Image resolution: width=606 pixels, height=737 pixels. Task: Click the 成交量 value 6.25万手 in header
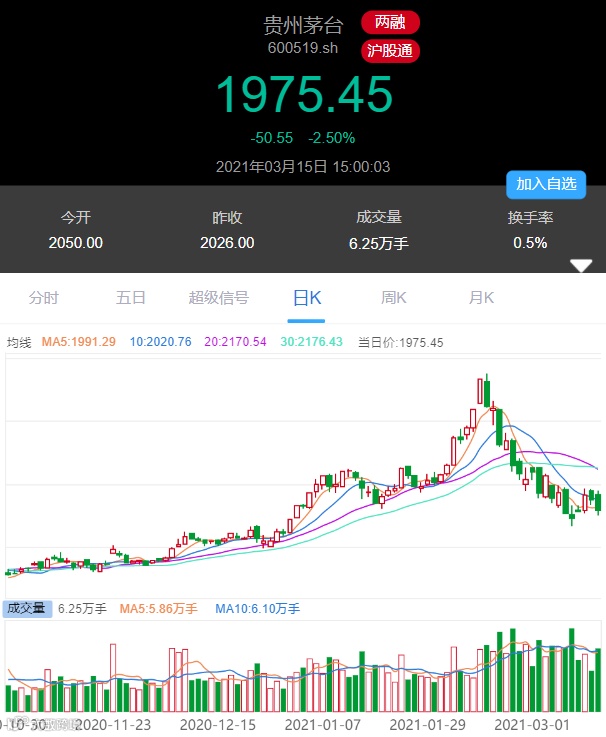coord(378,243)
